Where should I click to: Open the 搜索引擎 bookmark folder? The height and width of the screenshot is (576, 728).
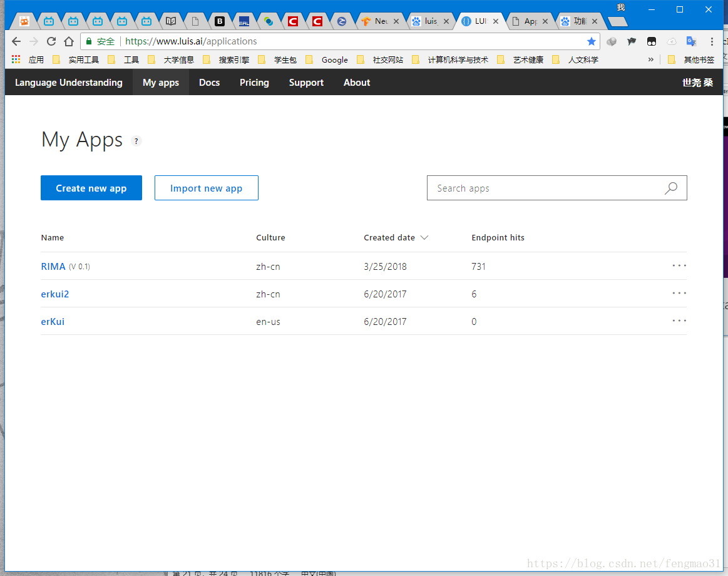[x=227, y=59]
